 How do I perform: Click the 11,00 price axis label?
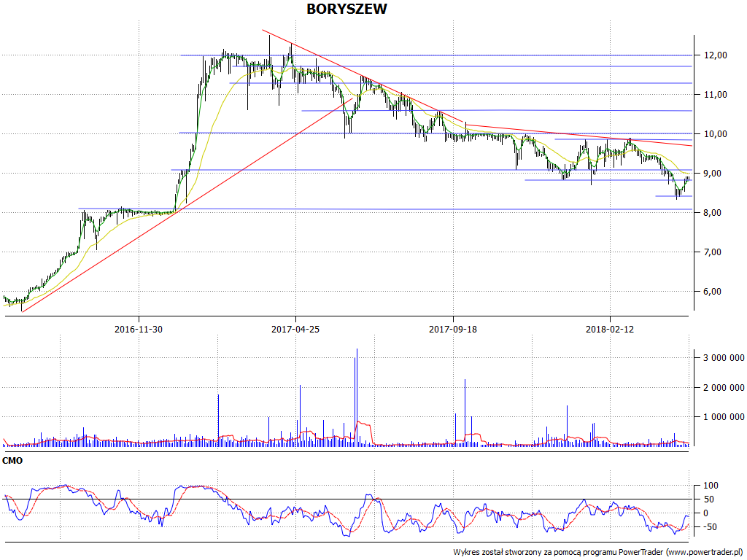tap(716, 95)
